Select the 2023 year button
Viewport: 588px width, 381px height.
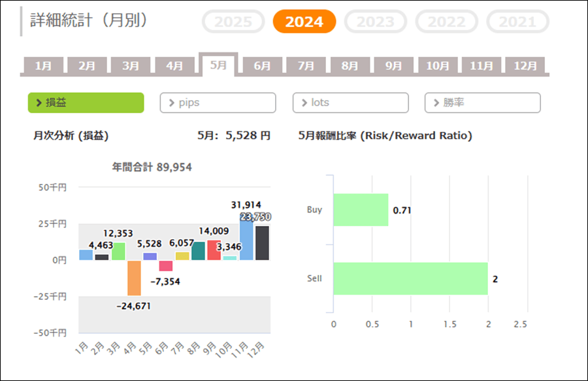pyautogui.click(x=376, y=22)
